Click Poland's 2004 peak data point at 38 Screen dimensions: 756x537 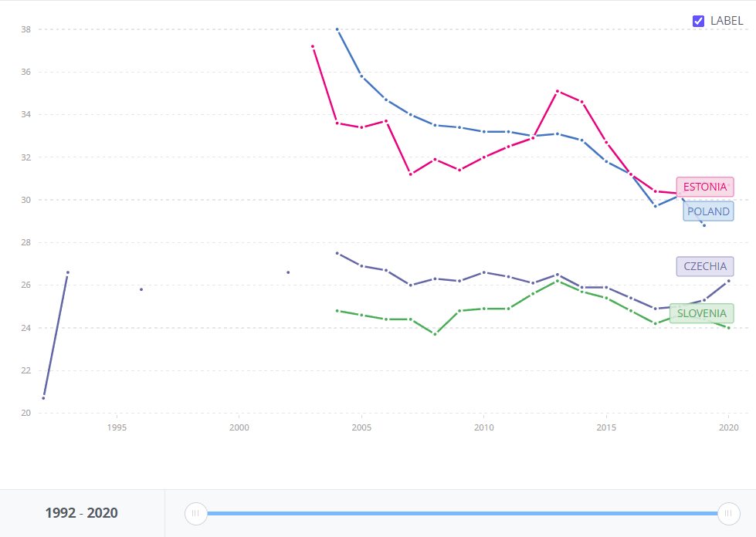tap(337, 29)
